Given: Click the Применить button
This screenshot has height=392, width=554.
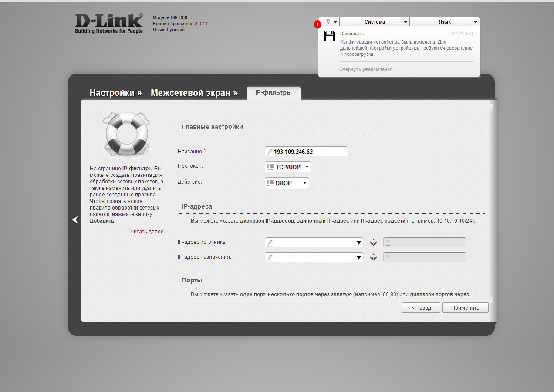Looking at the screenshot, I should pyautogui.click(x=465, y=308).
